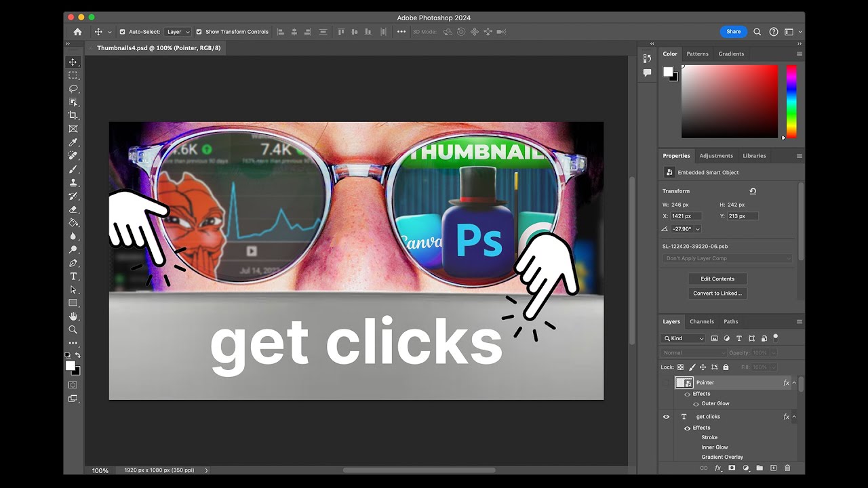Click the Delete layer trash icon
Screen dimensions: 868x488
787,468
